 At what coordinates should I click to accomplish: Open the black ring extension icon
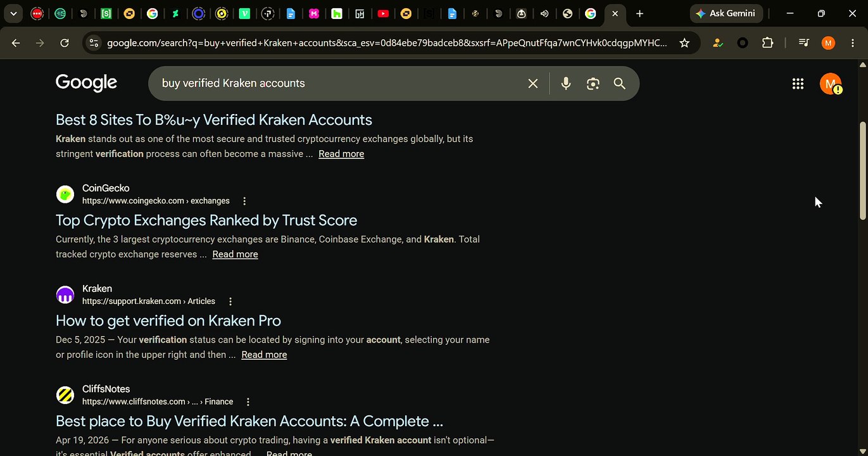click(743, 43)
